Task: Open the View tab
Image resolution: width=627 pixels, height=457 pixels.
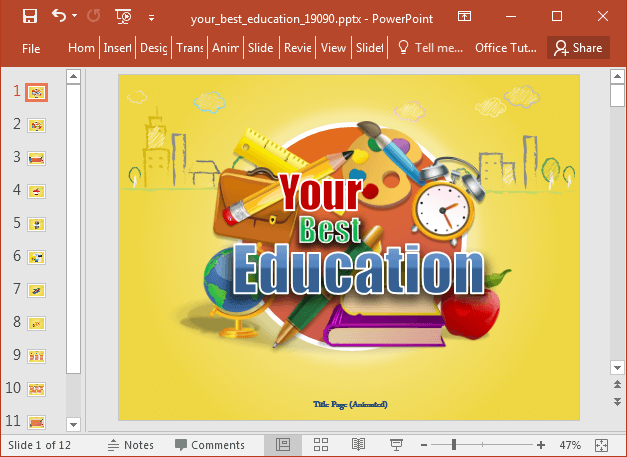Action: (x=333, y=48)
